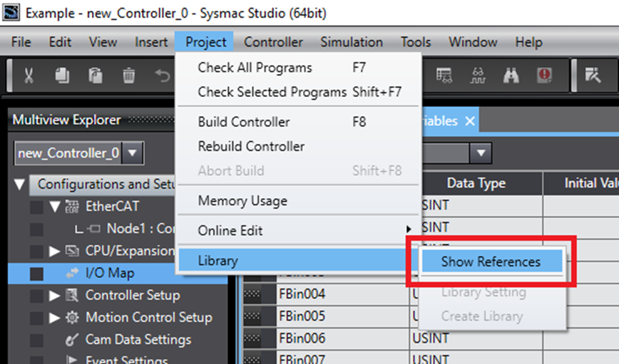The image size is (619, 364).
Task: Click the Cam Data Settings icon
Action: pos(73,340)
